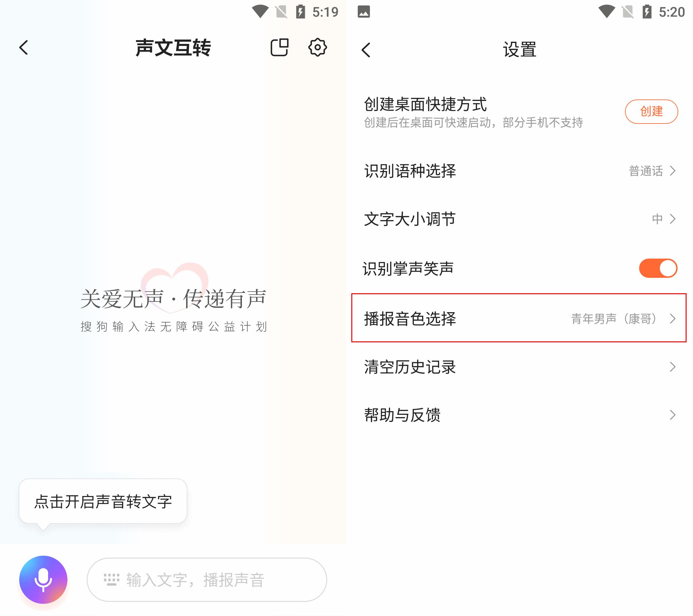Screen dimensions: 693x616
Task: Tap the 创建桌面快捷方式 title text
Action: [425, 104]
